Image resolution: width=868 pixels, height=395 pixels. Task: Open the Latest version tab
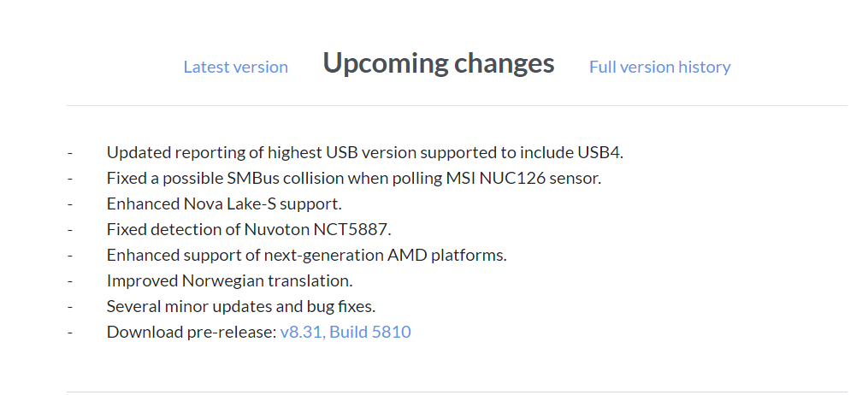[x=236, y=67]
